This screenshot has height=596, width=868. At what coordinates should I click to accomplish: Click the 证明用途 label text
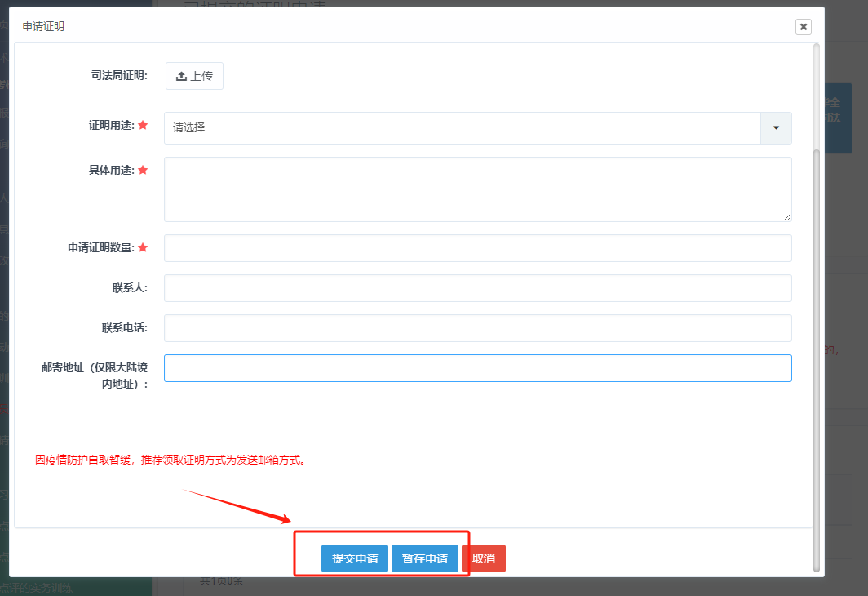pos(112,126)
